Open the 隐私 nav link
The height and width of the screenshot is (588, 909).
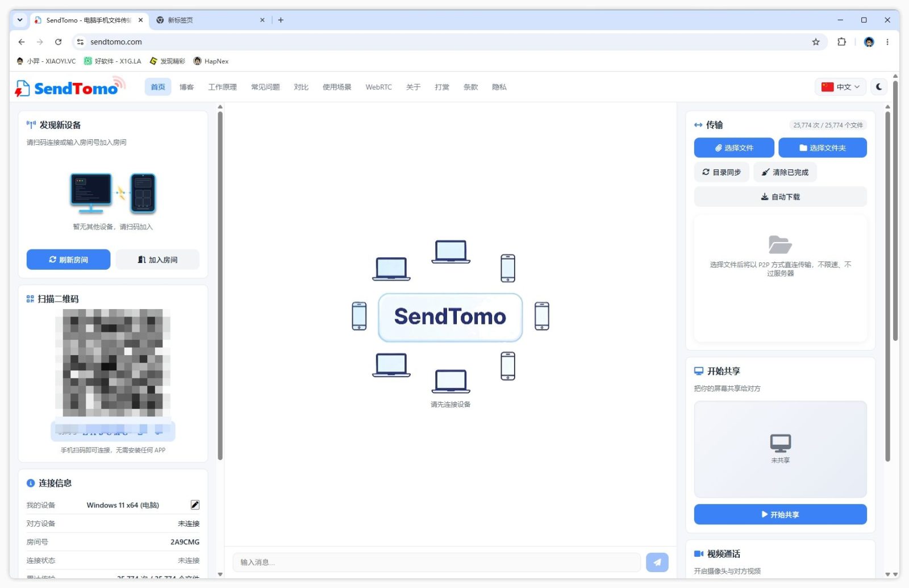(x=499, y=87)
